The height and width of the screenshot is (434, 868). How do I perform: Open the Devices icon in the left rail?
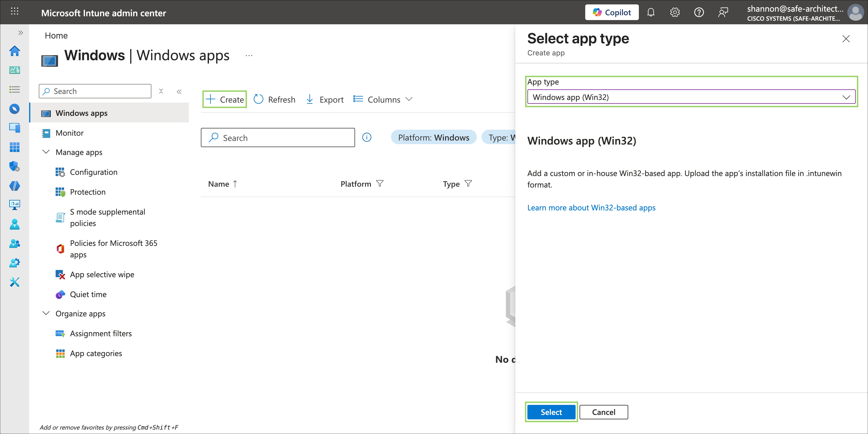(14, 128)
